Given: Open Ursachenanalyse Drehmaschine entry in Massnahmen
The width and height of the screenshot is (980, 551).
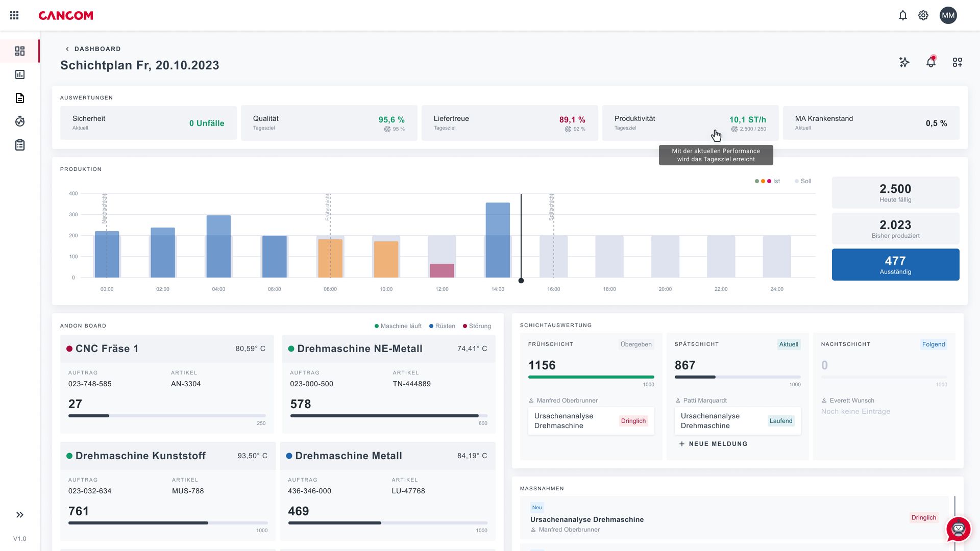Looking at the screenshot, I should [x=586, y=519].
